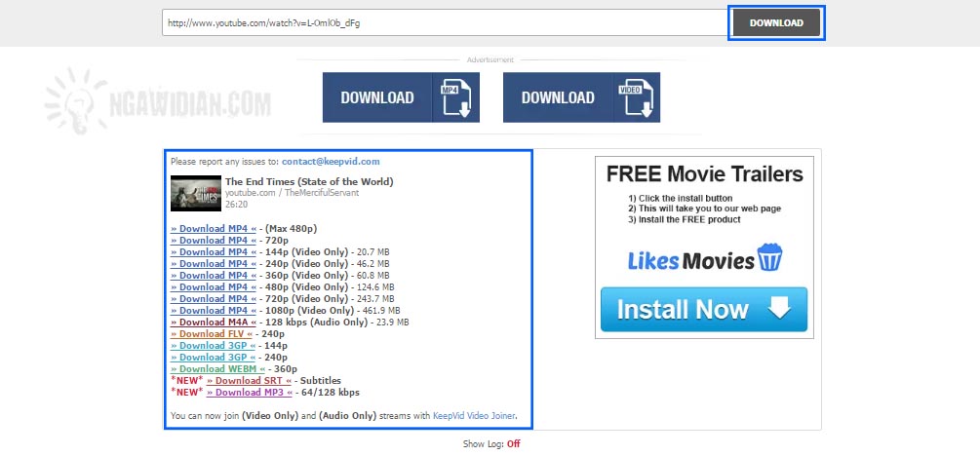Download MP4 Max 480p link

click(x=214, y=229)
